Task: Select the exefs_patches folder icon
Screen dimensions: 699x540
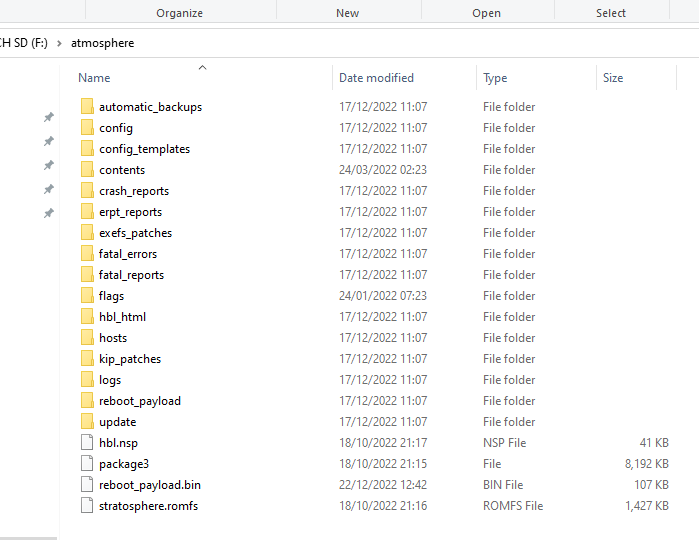Action: pos(87,232)
